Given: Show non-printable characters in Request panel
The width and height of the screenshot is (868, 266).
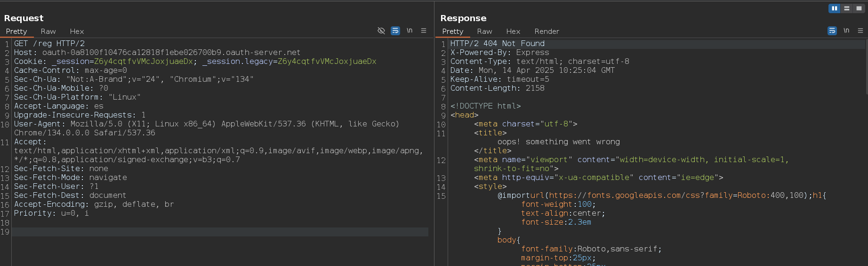Looking at the screenshot, I should [x=410, y=31].
